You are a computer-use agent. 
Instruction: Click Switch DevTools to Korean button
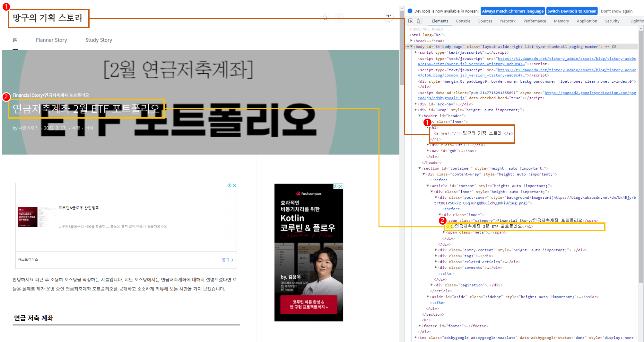point(571,11)
